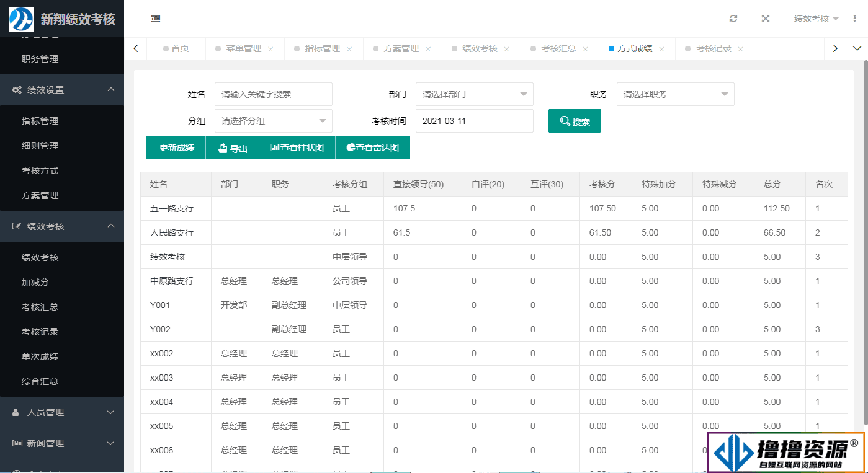Open the three-dot more menu icon

[x=855, y=19]
